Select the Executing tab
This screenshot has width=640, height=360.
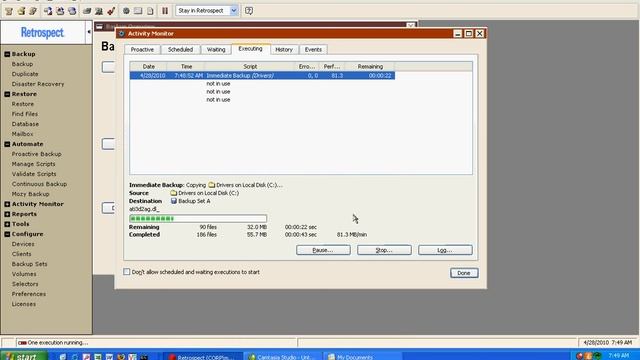click(x=250, y=49)
